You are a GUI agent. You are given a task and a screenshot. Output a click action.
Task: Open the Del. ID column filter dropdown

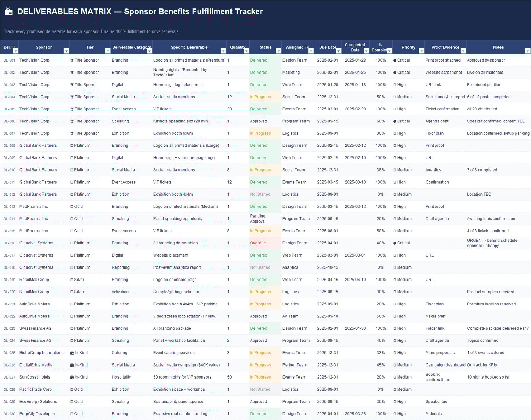point(16,51)
